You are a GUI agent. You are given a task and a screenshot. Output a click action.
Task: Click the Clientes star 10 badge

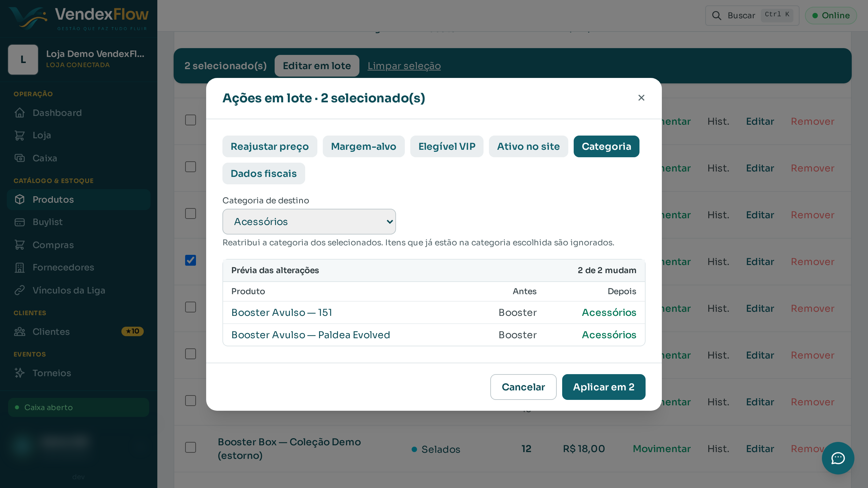[133, 331]
